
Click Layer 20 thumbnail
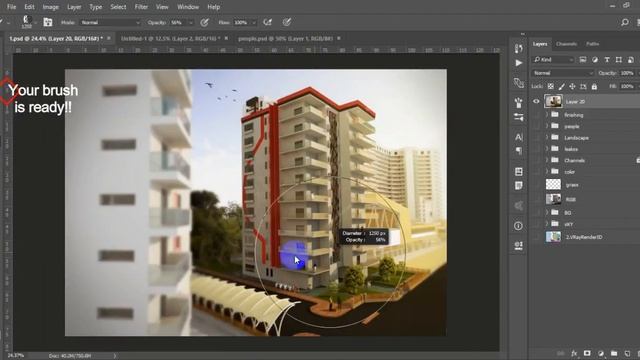point(553,101)
